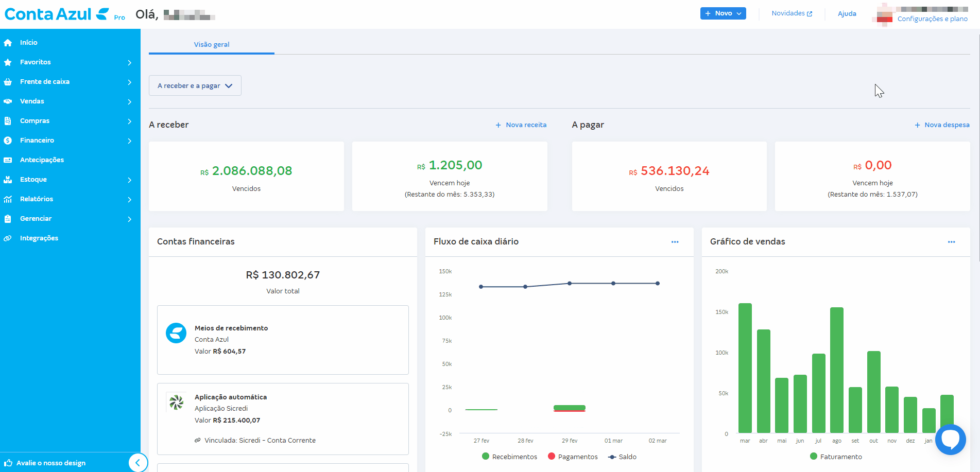Toggle Pagamentos series in chart legend
This screenshot has height=472, width=980.
click(x=573, y=457)
